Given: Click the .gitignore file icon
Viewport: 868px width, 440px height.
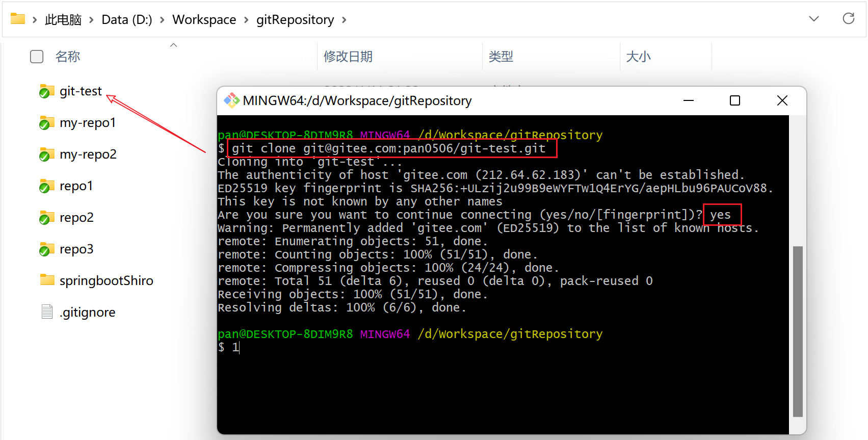Looking at the screenshot, I should pos(47,312).
